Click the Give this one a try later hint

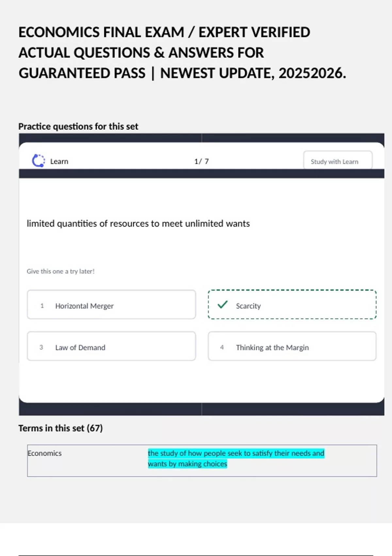61,271
